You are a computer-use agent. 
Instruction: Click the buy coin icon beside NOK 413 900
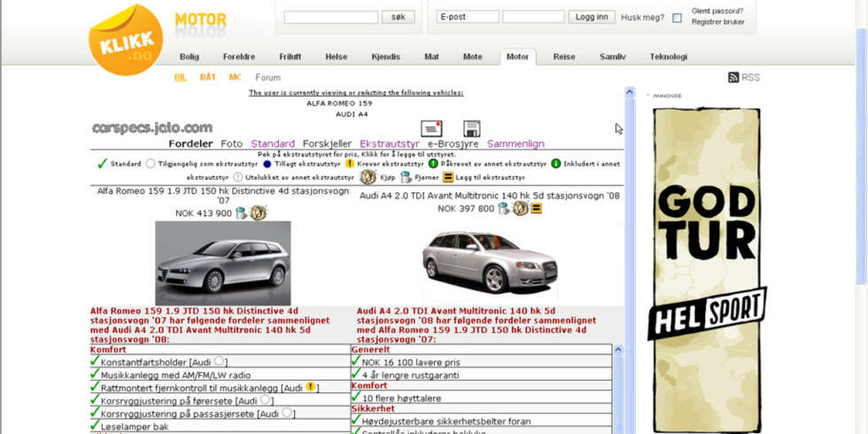tap(258, 213)
